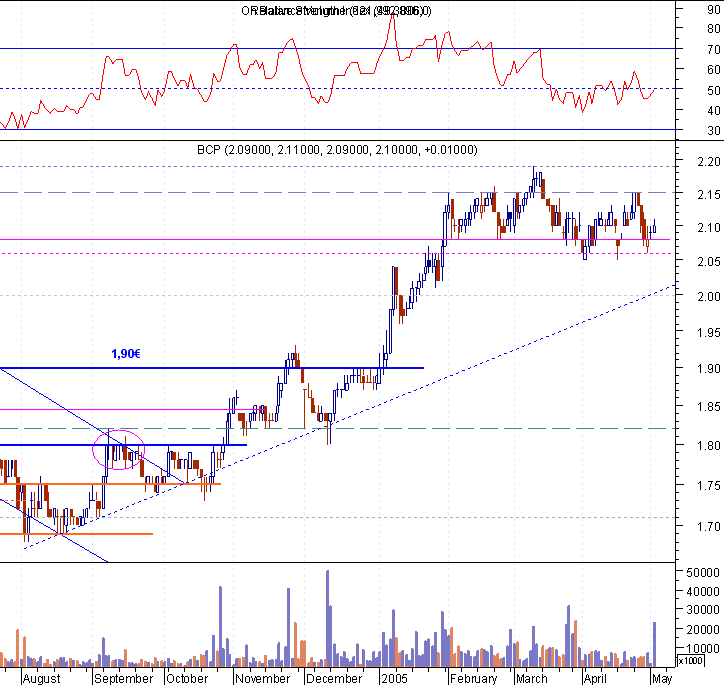Click the March label on time axis
This screenshot has height=685, width=724.
pyautogui.click(x=531, y=679)
